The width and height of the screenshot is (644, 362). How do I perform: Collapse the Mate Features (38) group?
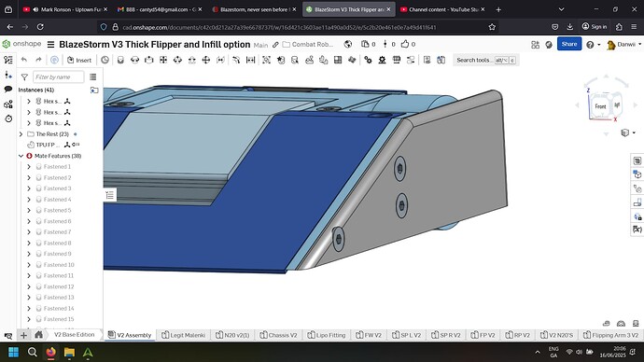tap(21, 156)
